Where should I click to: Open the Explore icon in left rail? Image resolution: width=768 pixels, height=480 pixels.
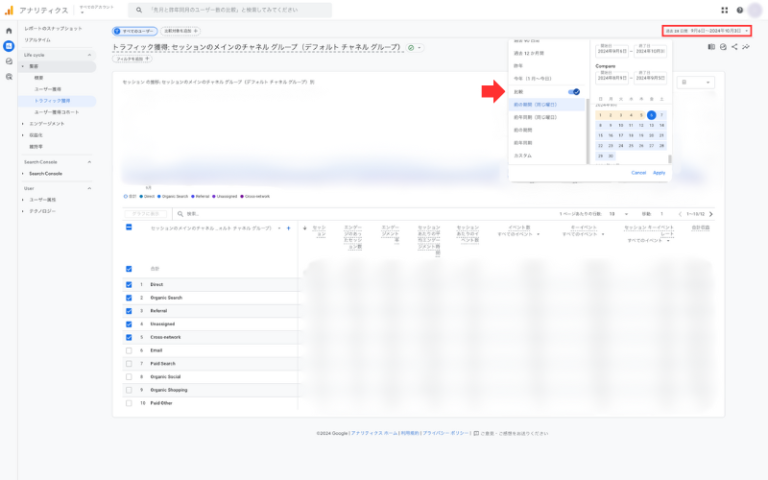pos(9,60)
